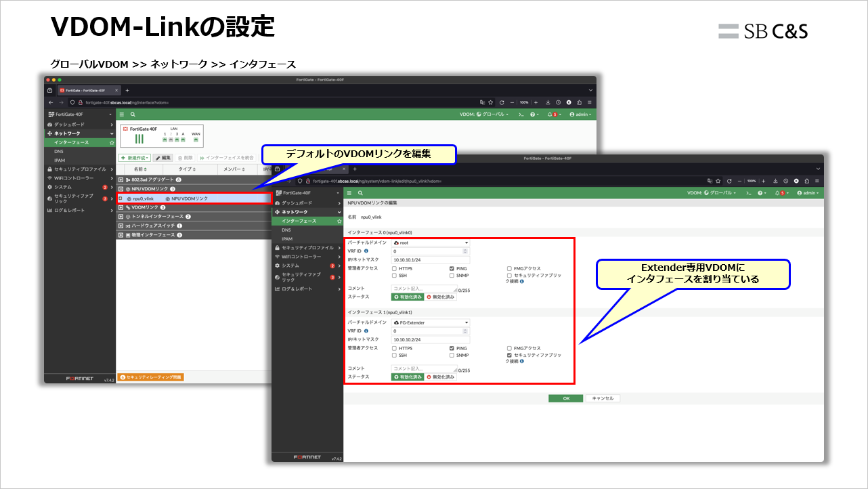The image size is (868, 489).
Task: Click the admin user icon in the header
Action: [x=800, y=194]
